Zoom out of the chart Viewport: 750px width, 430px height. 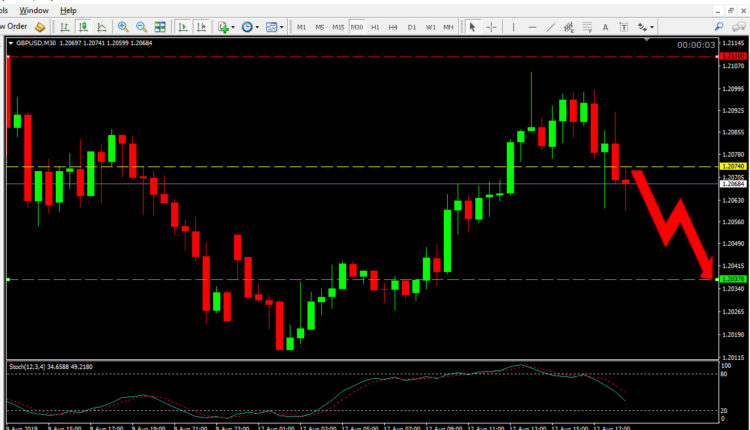pyautogui.click(x=141, y=27)
